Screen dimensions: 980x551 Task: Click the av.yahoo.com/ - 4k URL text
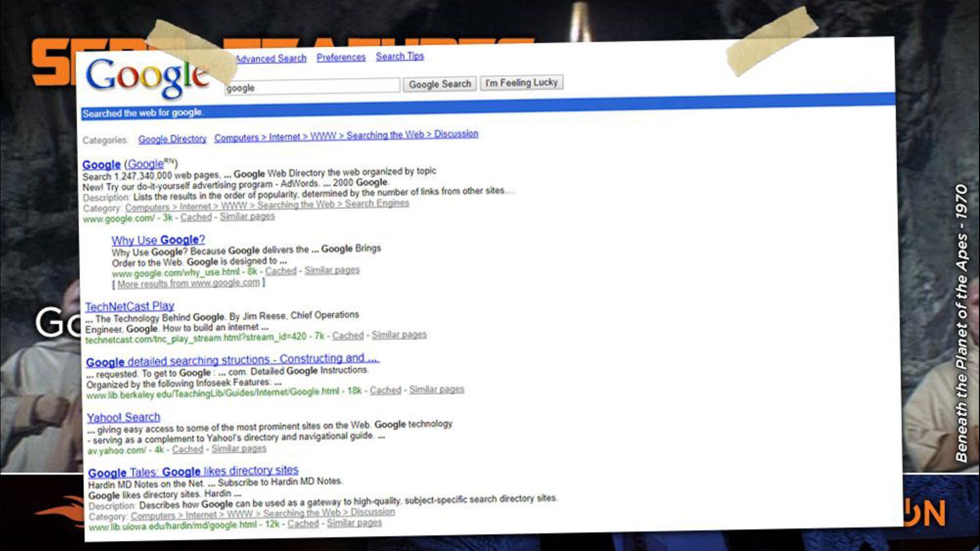pos(126,450)
